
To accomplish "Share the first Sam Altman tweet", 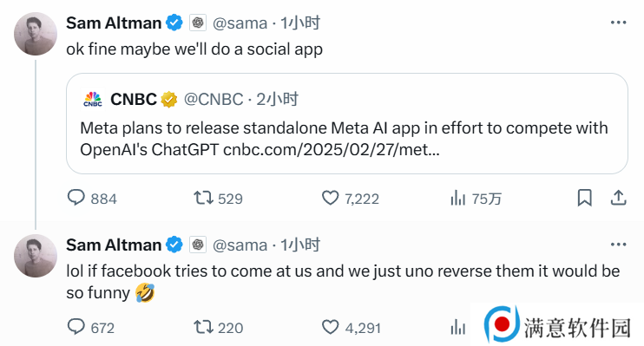I will click(x=618, y=198).
